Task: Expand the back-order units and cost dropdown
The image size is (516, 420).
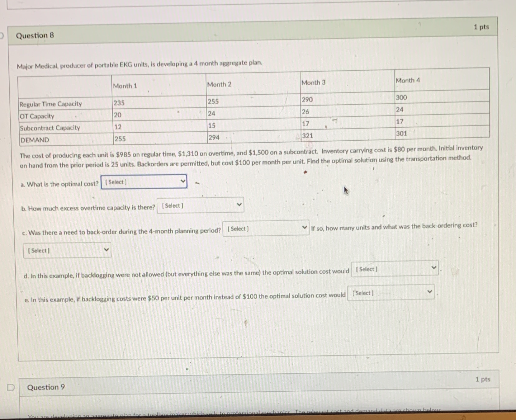Action: [x=67, y=250]
